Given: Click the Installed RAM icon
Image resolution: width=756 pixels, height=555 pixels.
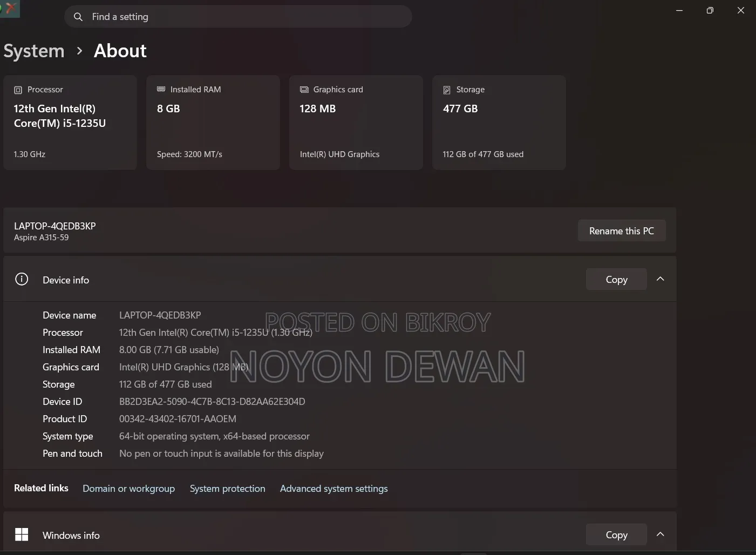Looking at the screenshot, I should coord(161,89).
